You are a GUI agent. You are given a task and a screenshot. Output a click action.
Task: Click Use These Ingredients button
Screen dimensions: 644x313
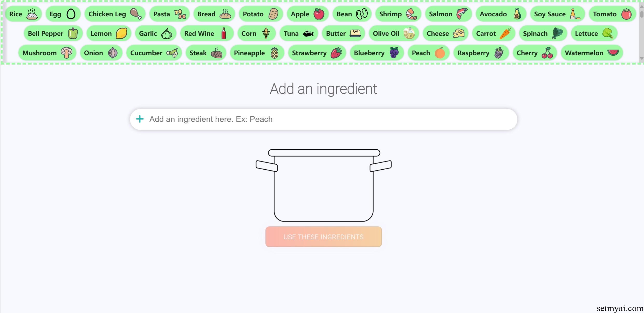(324, 237)
